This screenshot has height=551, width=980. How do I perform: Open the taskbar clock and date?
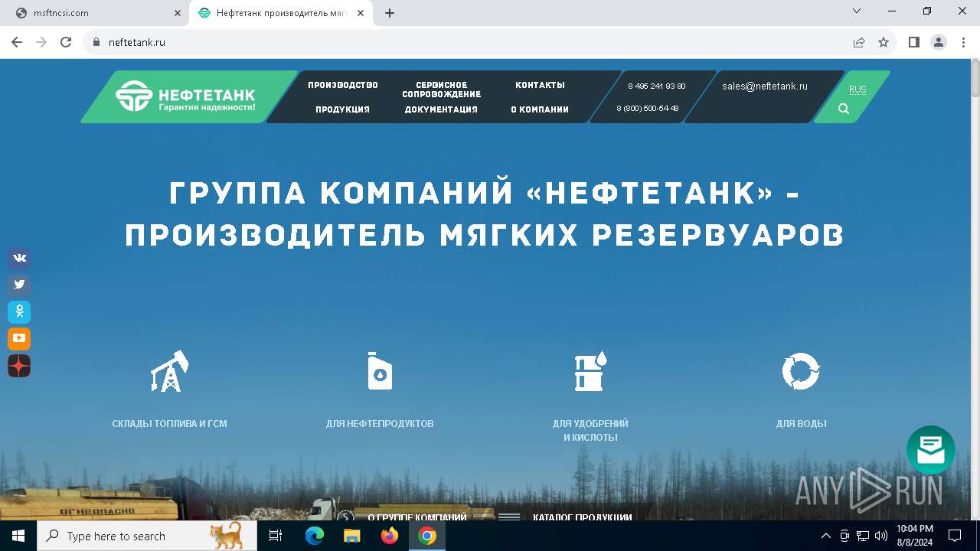pos(914,536)
